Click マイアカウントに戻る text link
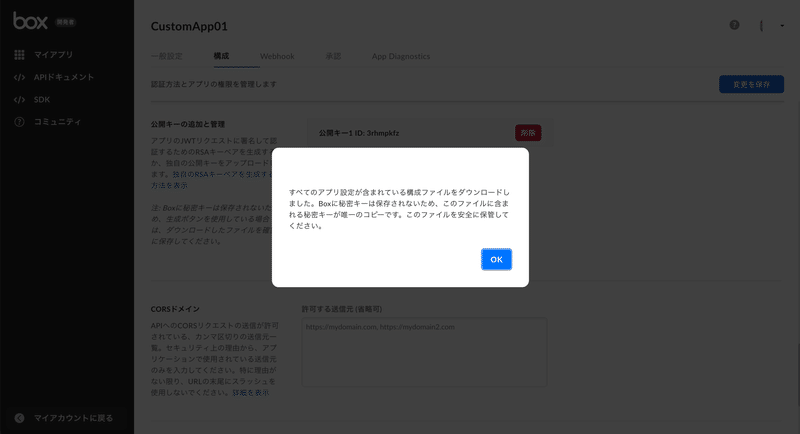The height and width of the screenshot is (434, 800). click(x=73, y=418)
